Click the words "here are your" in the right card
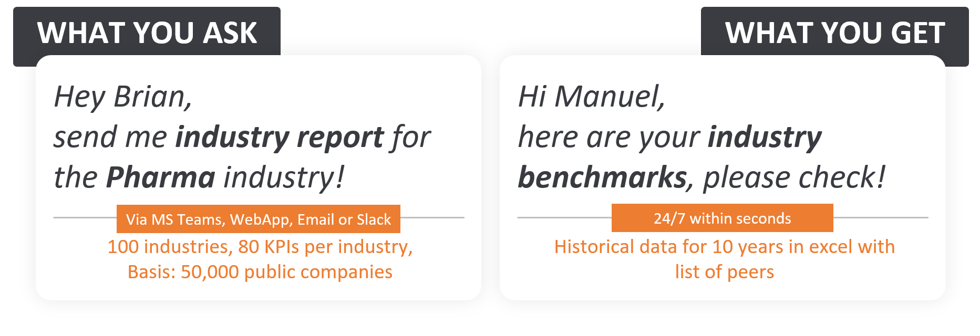The height and width of the screenshot is (336, 980). [608, 138]
